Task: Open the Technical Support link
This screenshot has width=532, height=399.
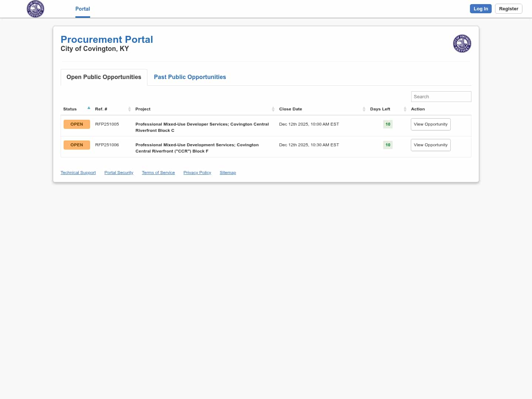Action: pos(78,173)
